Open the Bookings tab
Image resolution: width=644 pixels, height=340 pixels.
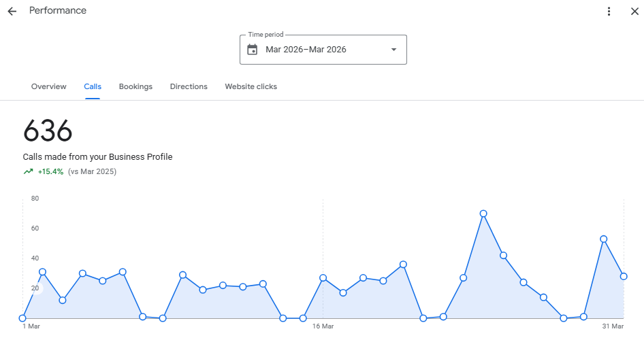(x=135, y=86)
